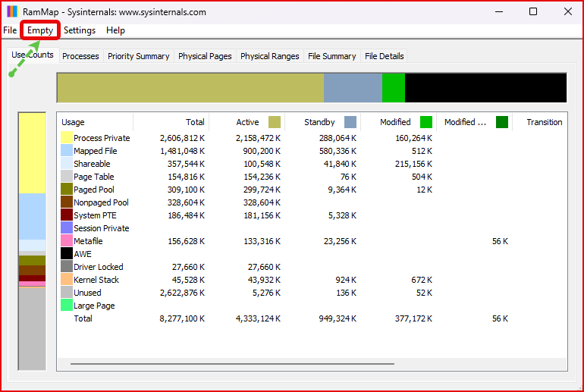The image size is (584, 392).
Task: Click the Shareable pale blue swatch
Action: tap(67, 164)
